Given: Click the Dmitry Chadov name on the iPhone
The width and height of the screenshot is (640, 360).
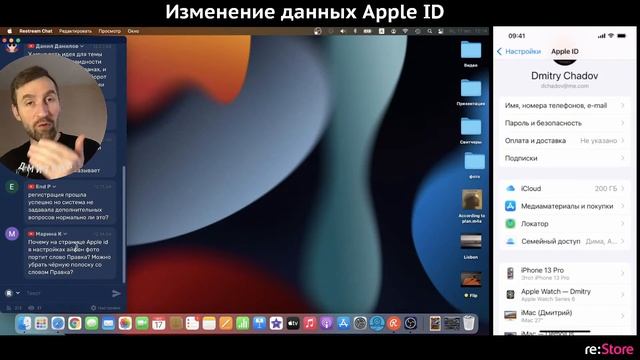Looking at the screenshot, I should click(564, 76).
